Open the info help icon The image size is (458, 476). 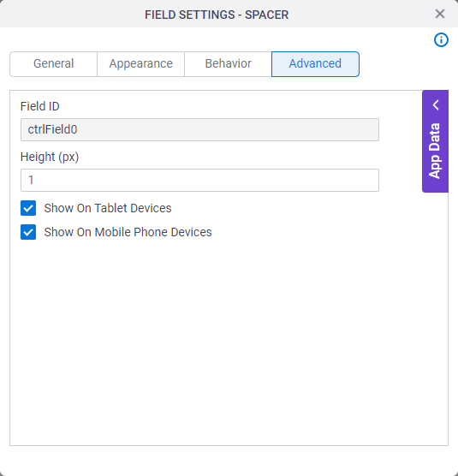tap(441, 39)
